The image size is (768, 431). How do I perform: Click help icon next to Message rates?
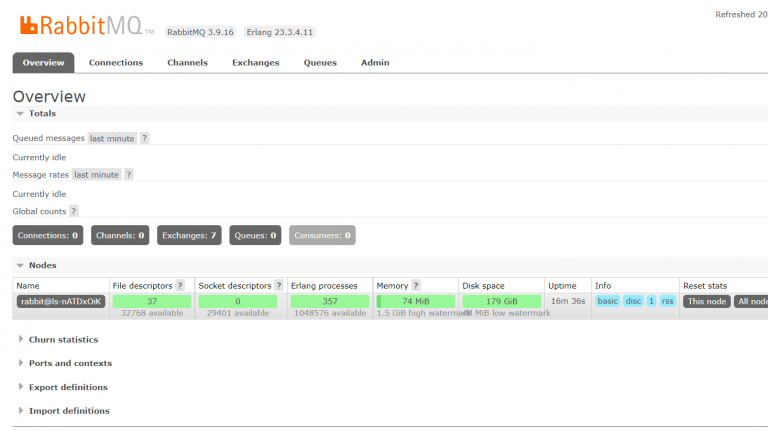pyautogui.click(x=128, y=174)
